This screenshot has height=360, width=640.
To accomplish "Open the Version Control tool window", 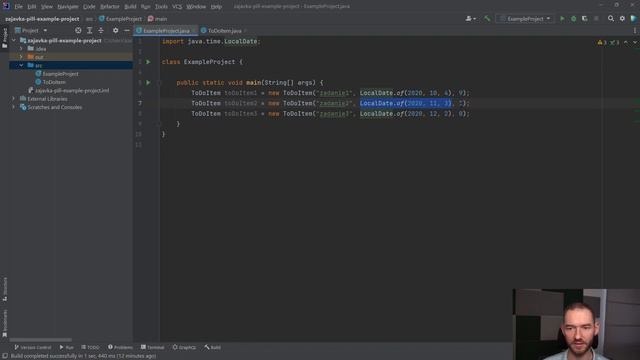I will point(33,347).
